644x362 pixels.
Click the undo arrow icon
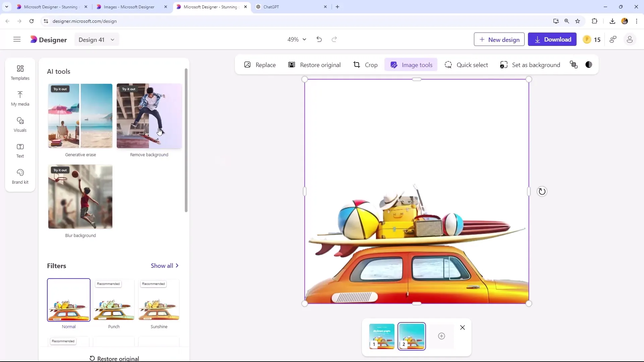coord(319,39)
